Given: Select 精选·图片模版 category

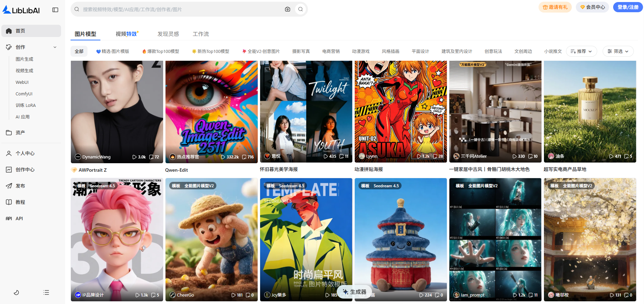Looking at the screenshot, I should 113,51.
